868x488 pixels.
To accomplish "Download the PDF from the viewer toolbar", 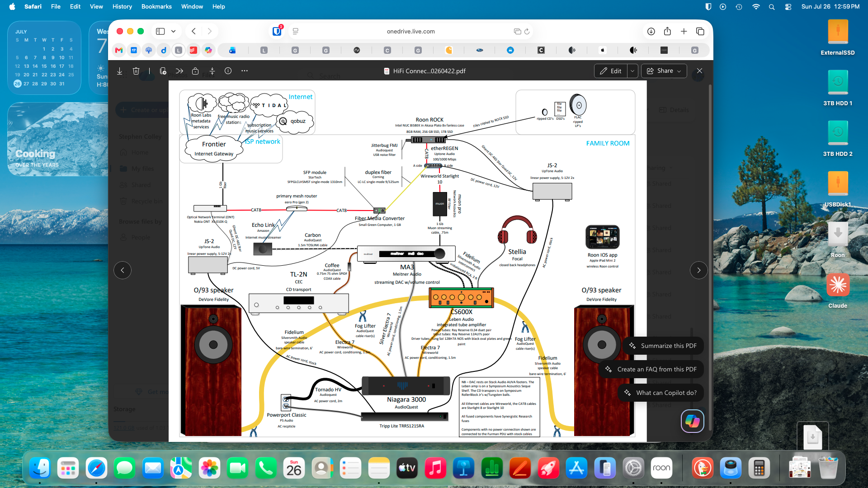I will (x=120, y=71).
